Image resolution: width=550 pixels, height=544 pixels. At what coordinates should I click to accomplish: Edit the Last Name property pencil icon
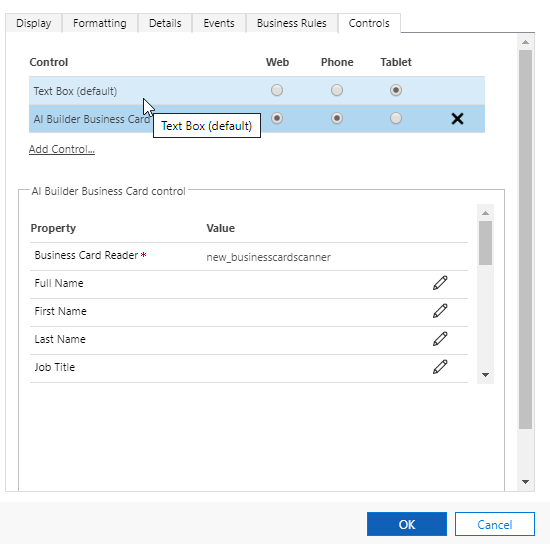click(440, 339)
